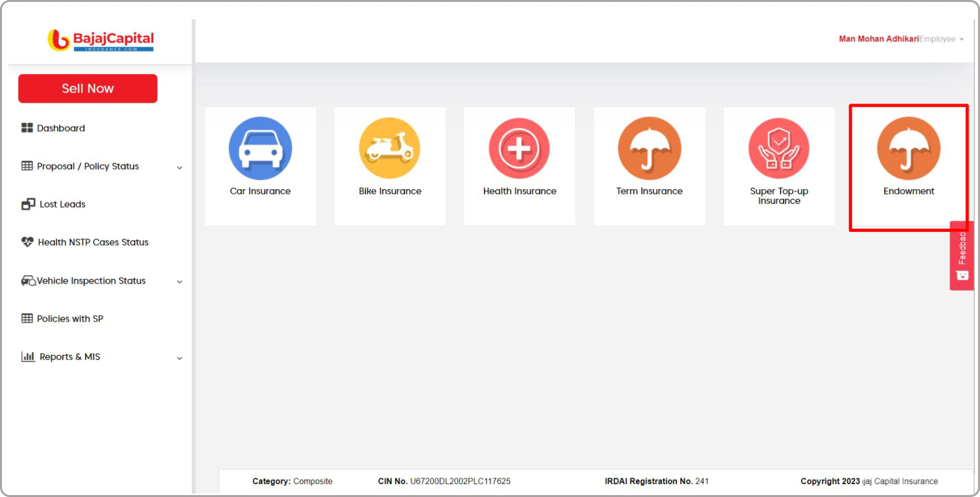
Task: Open the Feedback side tab
Action: (x=962, y=256)
